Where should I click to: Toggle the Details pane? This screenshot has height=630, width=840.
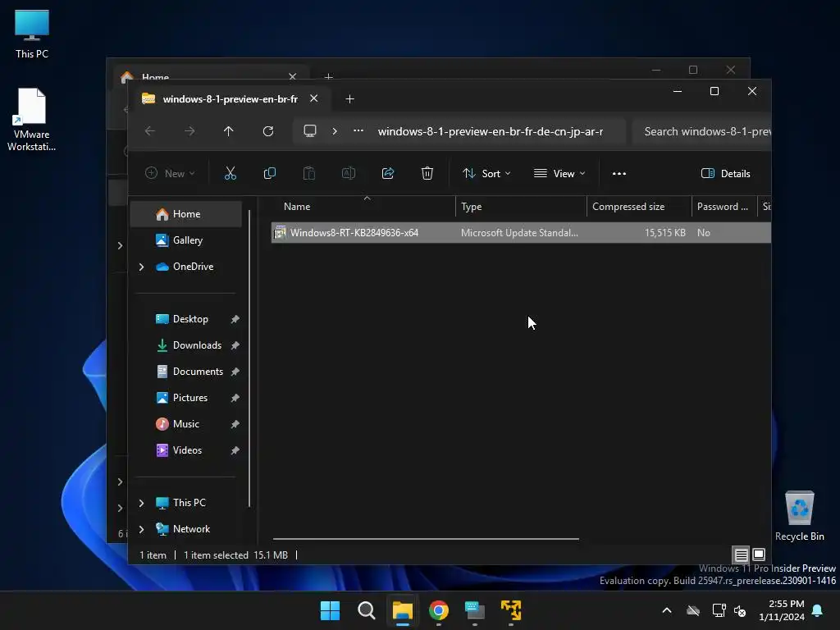(725, 174)
